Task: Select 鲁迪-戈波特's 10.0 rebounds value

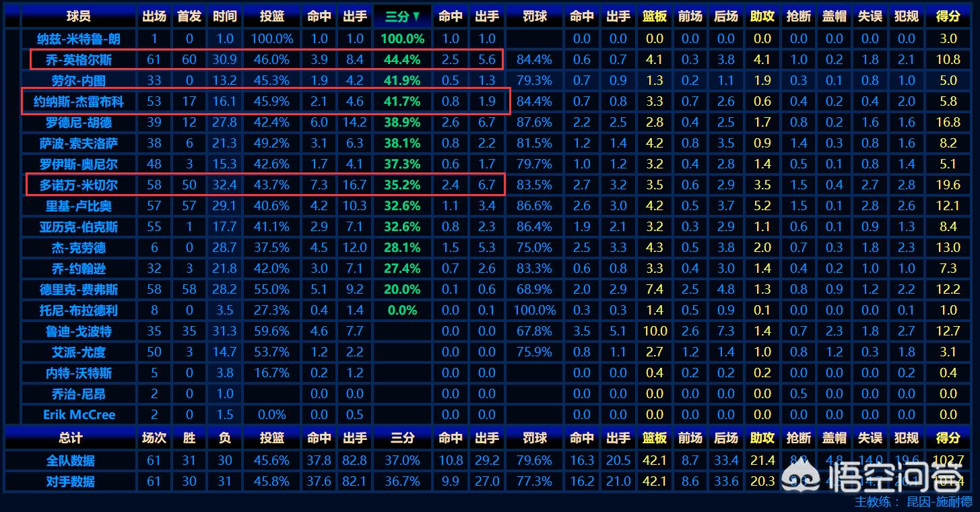Action: pyautogui.click(x=655, y=331)
